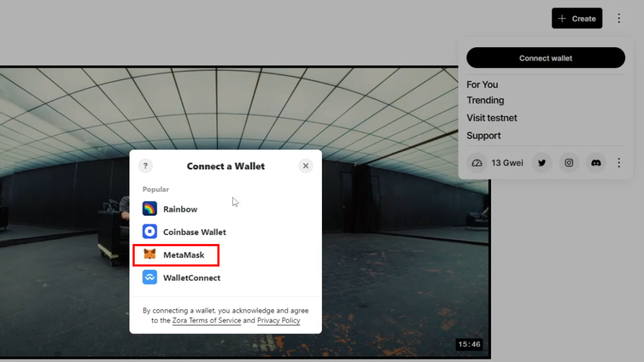Click the Coinbase Wallet icon
The image size is (644, 362).
coord(149,231)
